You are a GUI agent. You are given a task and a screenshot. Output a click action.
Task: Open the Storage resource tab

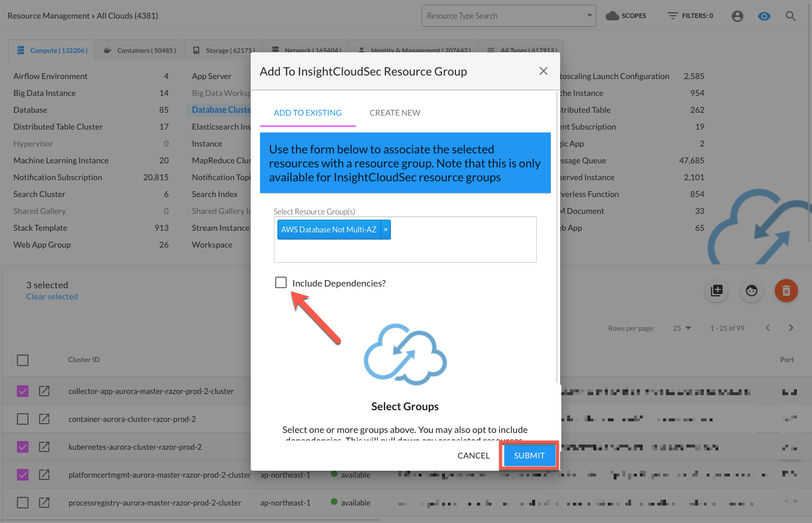pyautogui.click(x=224, y=51)
